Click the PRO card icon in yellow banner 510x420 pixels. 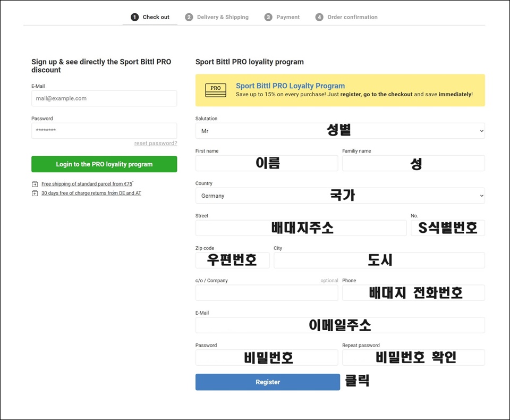click(x=216, y=90)
